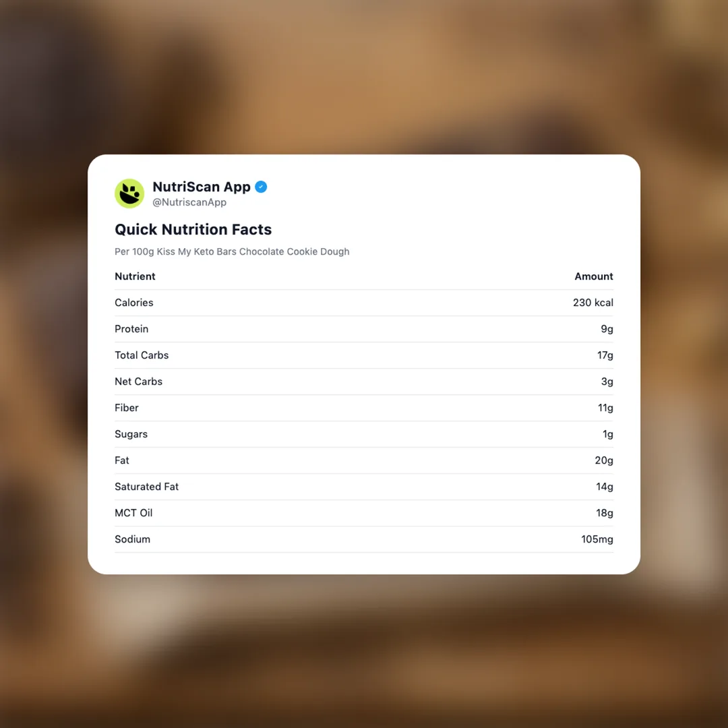728x728 pixels.
Task: Click the blue verified badge
Action: (x=261, y=187)
